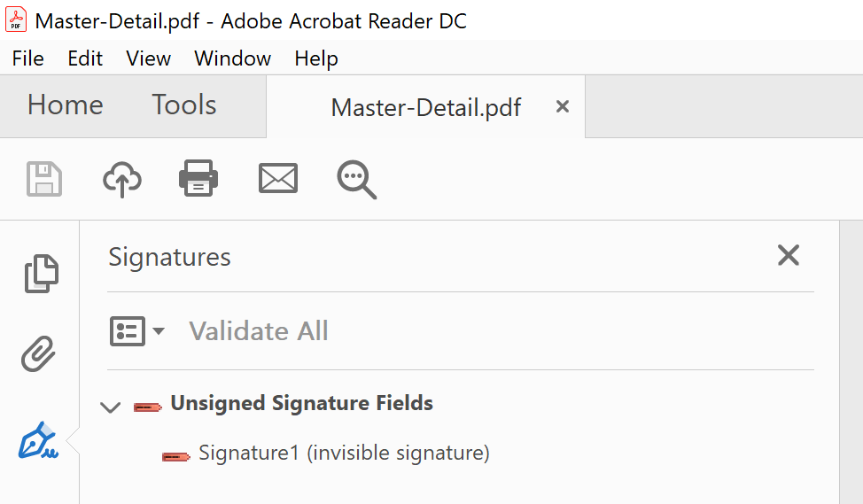Send file by email envelope icon
Image resolution: width=863 pixels, height=504 pixels.
coord(277,179)
